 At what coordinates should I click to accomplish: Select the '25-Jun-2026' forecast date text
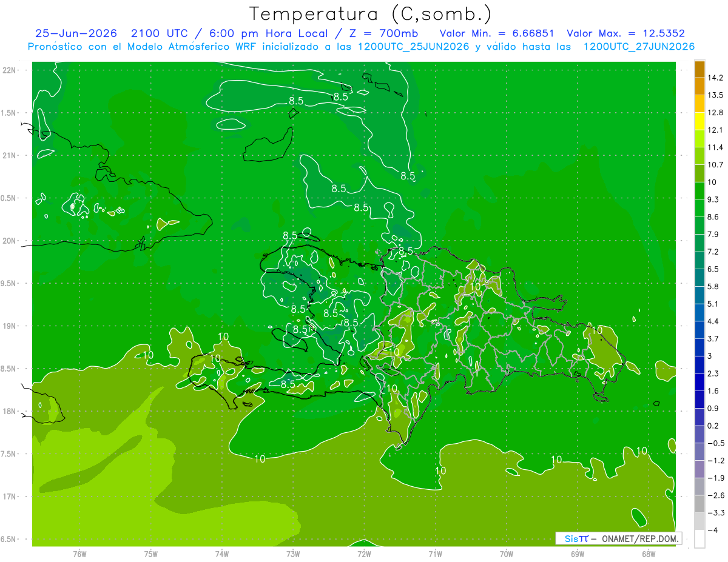point(75,33)
